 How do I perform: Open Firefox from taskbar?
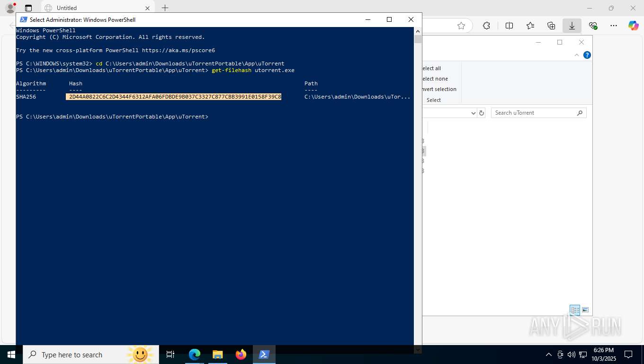point(241,355)
